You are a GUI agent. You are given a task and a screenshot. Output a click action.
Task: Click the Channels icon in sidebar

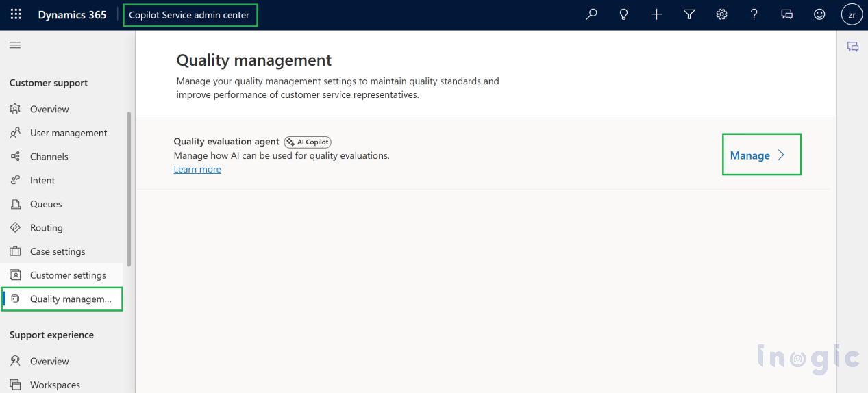tap(15, 157)
